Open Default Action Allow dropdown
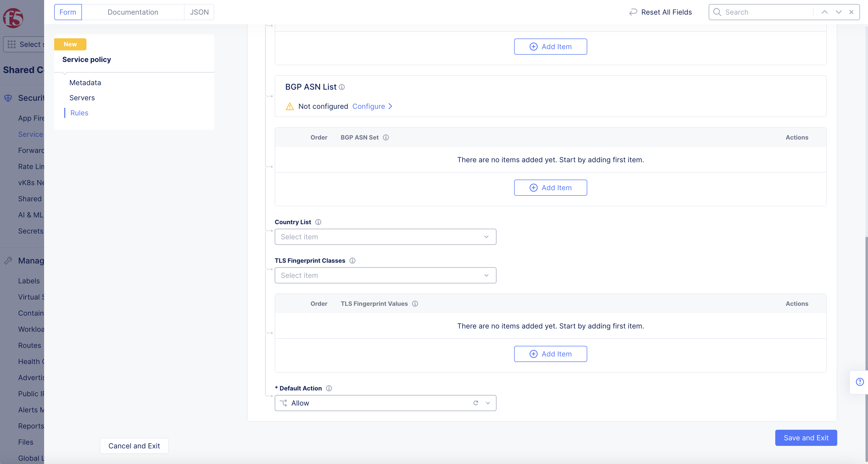This screenshot has width=868, height=464. (487, 403)
